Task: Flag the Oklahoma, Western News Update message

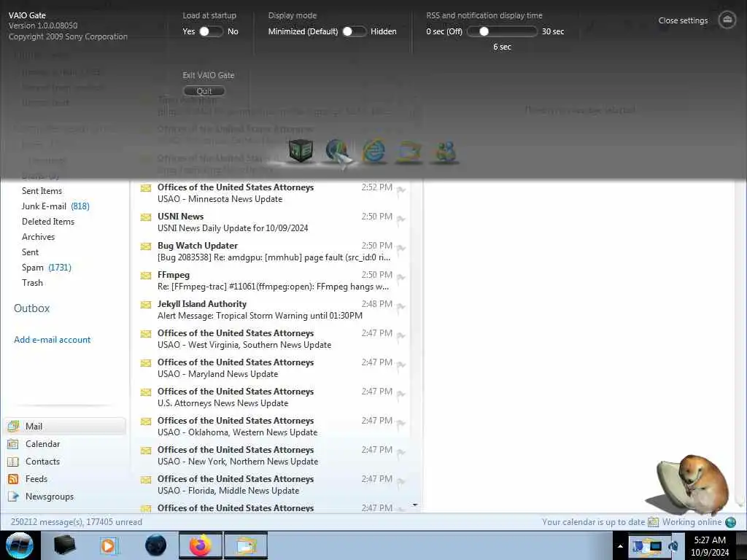Action: [401, 424]
